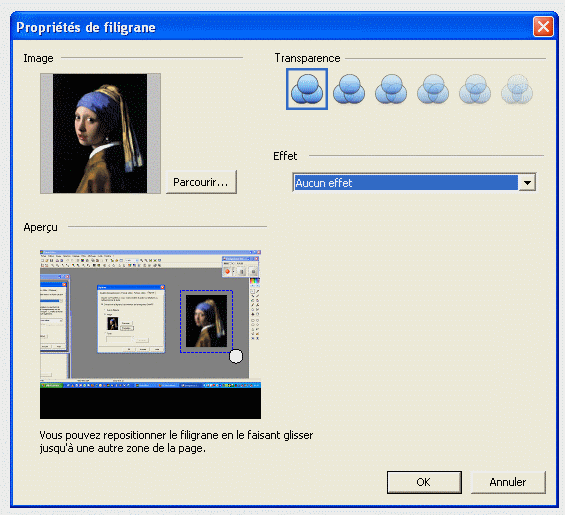Select the fourth transparency level icon
This screenshot has width=565, height=515.
tap(433, 89)
